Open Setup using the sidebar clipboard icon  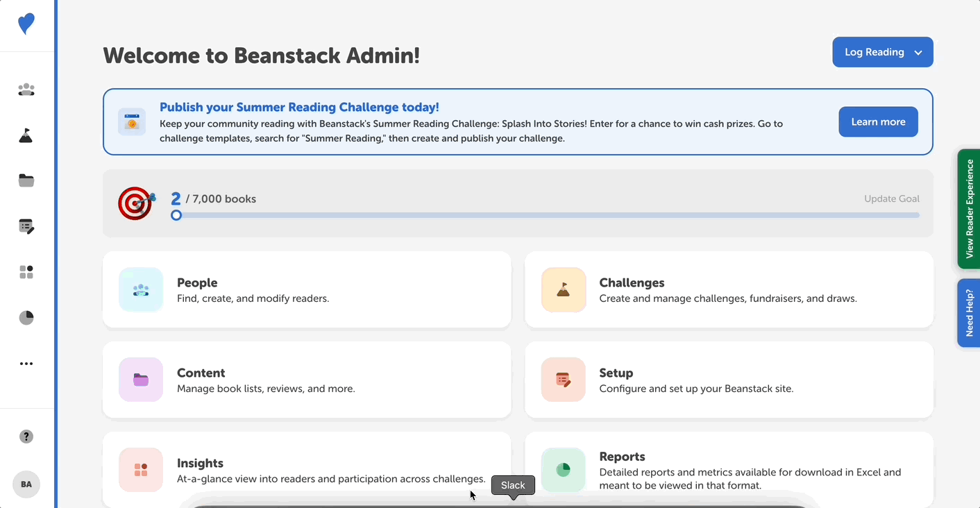pos(26,226)
